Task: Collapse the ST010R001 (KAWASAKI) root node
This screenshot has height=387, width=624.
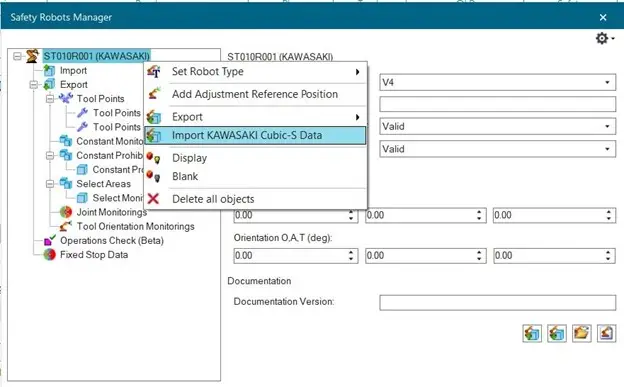Action: tap(17, 56)
